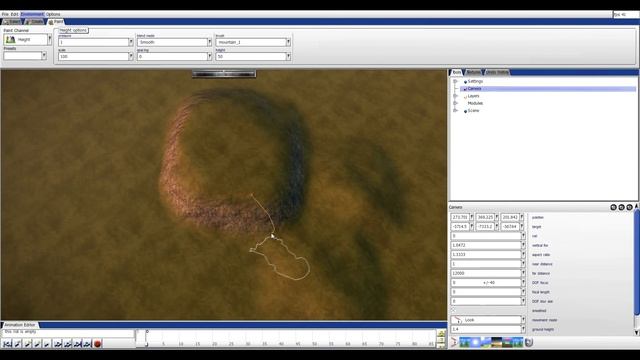The height and width of the screenshot is (360, 640).
Task: Open the Options menu
Action: (53, 14)
